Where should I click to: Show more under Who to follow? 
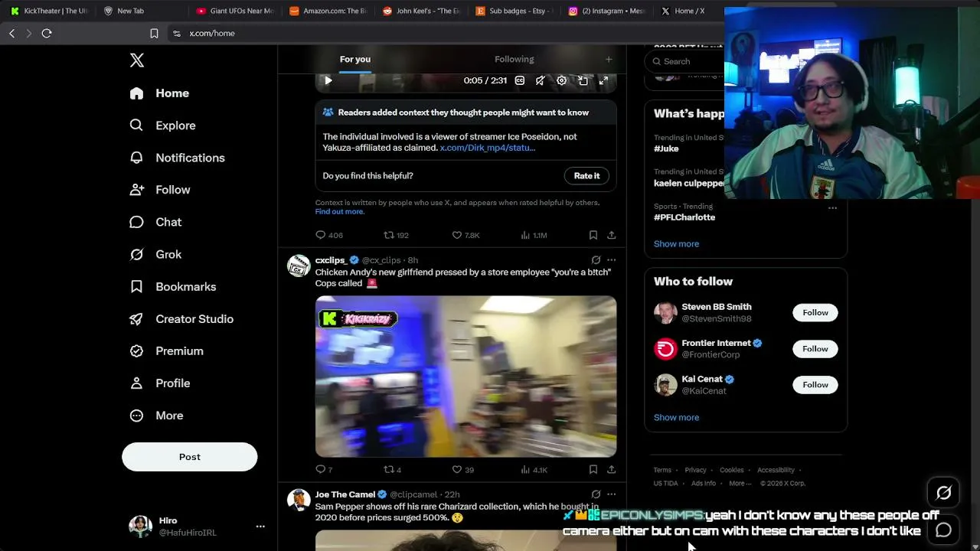(x=676, y=418)
